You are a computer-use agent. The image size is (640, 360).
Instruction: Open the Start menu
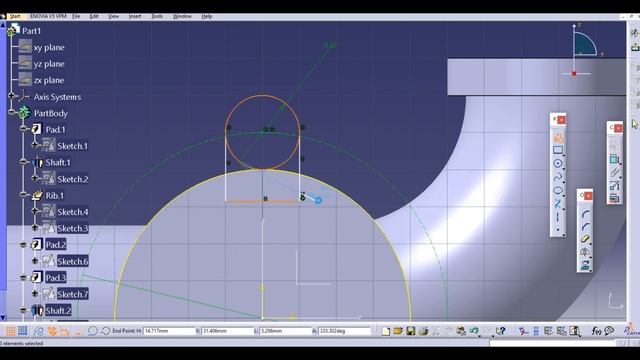coord(15,16)
